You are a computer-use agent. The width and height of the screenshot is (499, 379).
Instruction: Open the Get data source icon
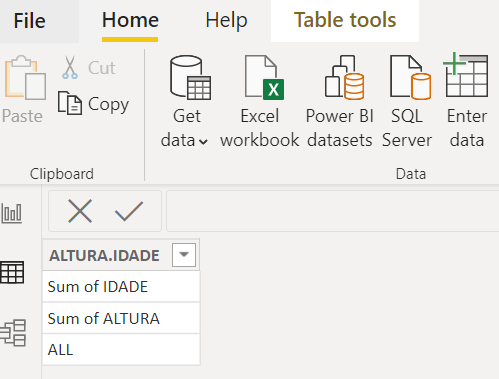pyautogui.click(x=190, y=78)
